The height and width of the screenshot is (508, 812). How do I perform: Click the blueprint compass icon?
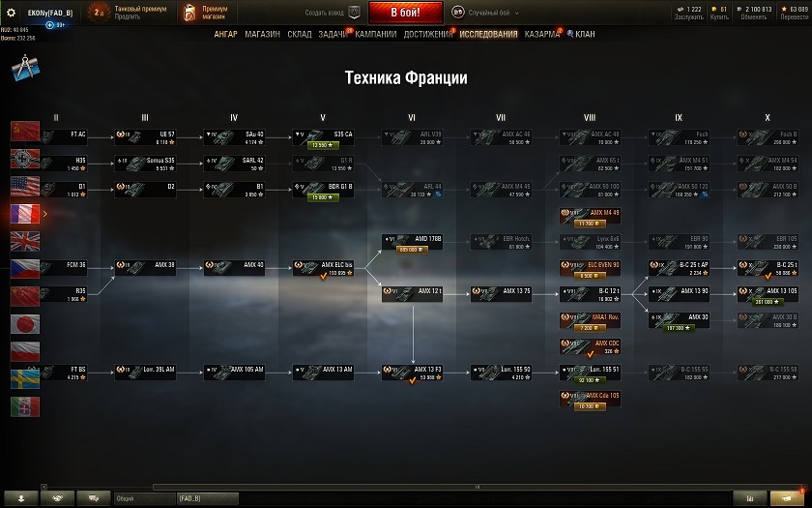click(25, 68)
